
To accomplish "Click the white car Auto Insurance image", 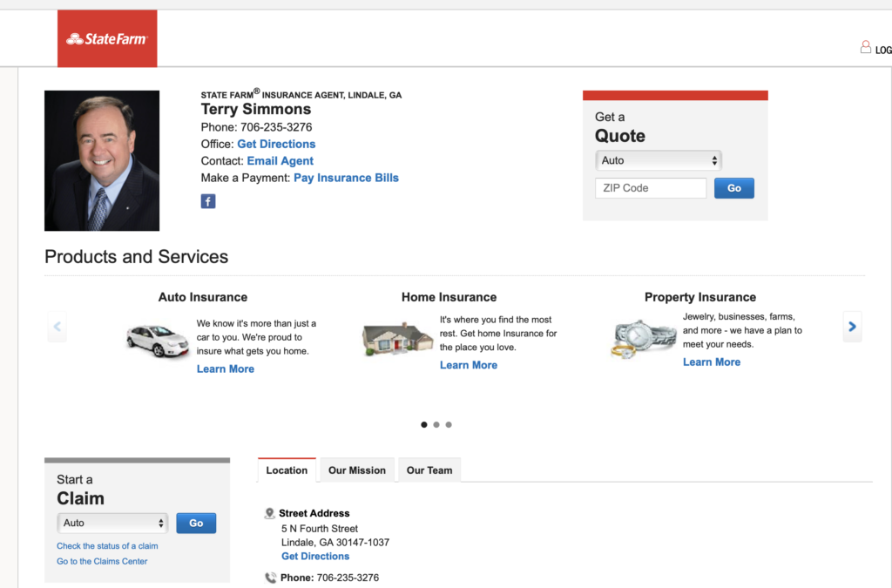I will pos(157,341).
